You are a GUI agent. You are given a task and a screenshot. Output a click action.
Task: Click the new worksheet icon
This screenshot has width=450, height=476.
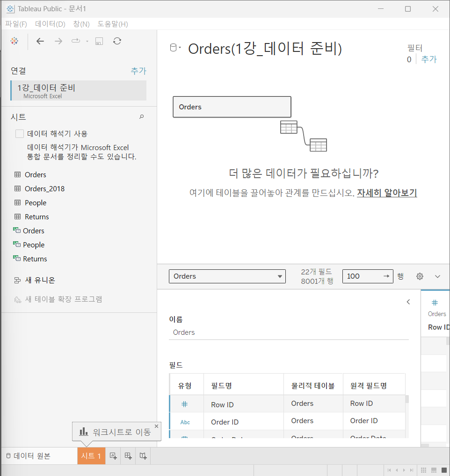[113, 456]
